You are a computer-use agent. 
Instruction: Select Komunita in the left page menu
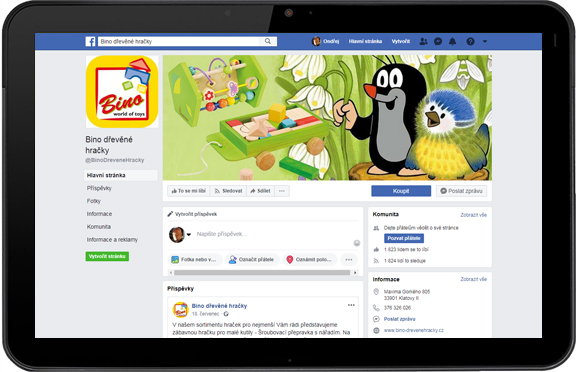coord(98,227)
